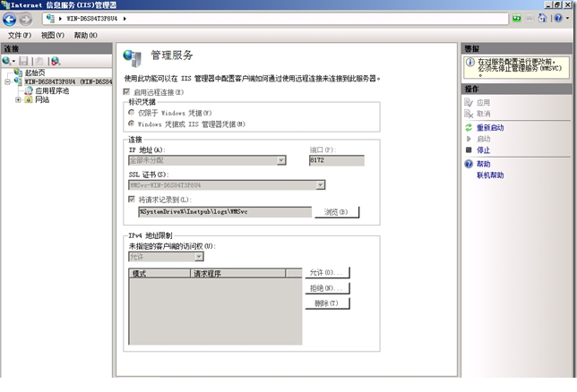Select WIN-D6S84T3P8U4 server in the connections tree
The image size is (577, 392).
[x=68, y=81]
